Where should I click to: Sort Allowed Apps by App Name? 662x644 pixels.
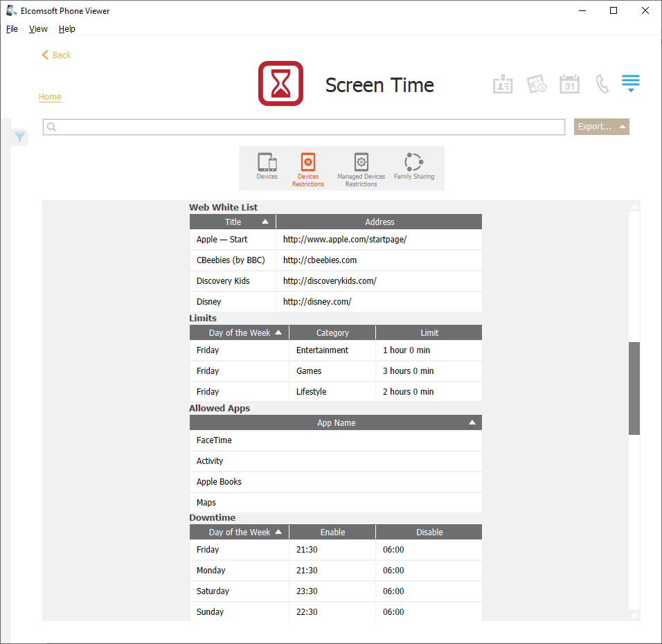pos(336,423)
